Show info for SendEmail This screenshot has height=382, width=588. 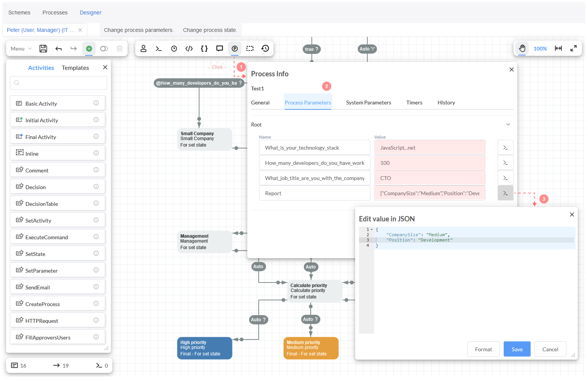click(x=96, y=287)
